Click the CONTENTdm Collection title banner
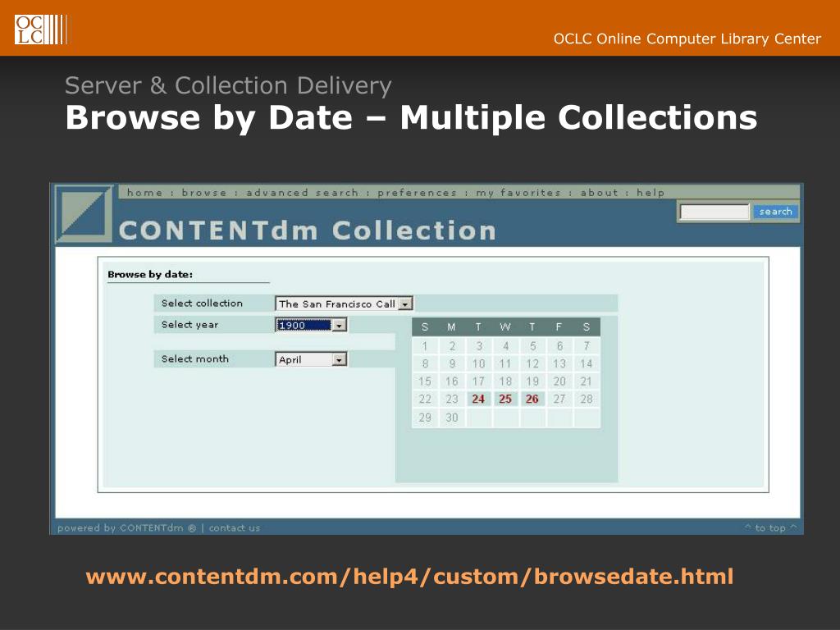The height and width of the screenshot is (630, 840). [x=308, y=231]
